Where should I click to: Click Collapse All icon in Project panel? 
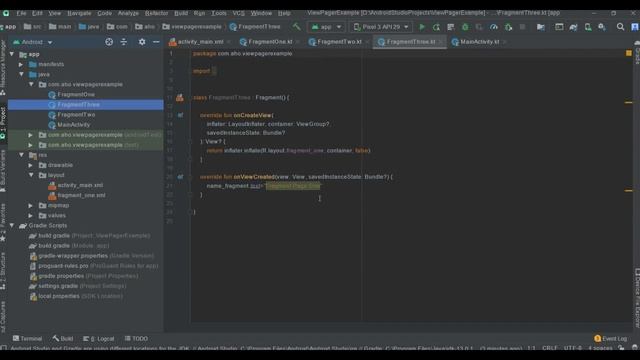coord(124,42)
